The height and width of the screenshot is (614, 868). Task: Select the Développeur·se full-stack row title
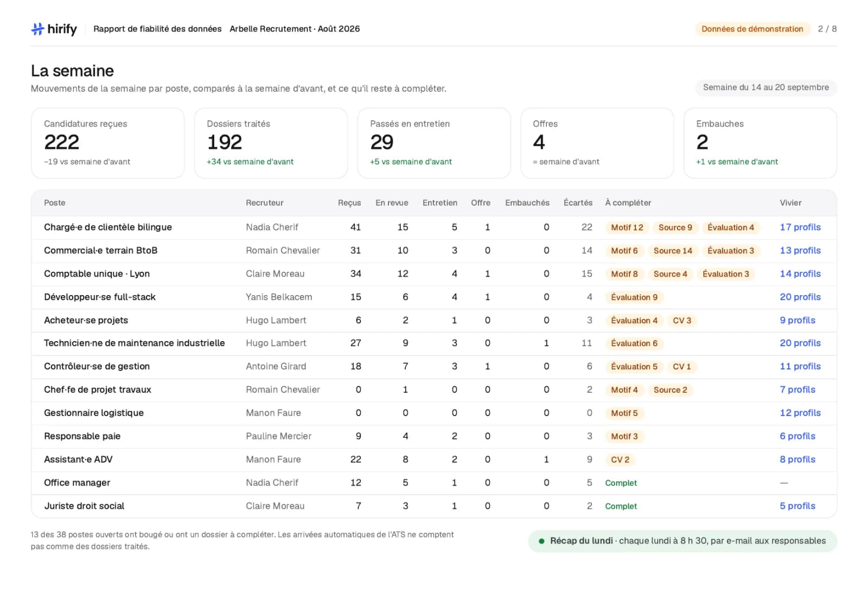tap(100, 297)
